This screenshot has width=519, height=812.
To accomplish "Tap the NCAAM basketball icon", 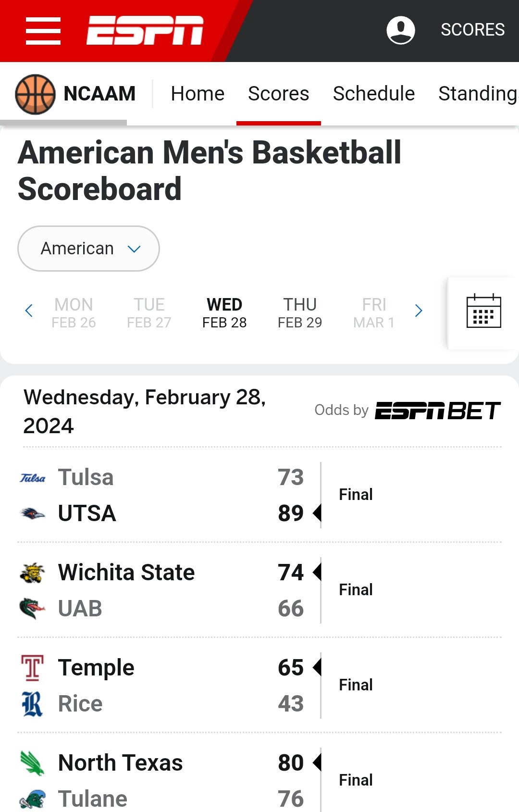I will [35, 94].
